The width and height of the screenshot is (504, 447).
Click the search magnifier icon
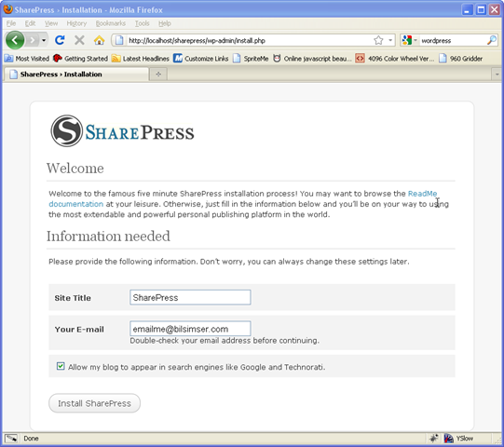tap(492, 40)
